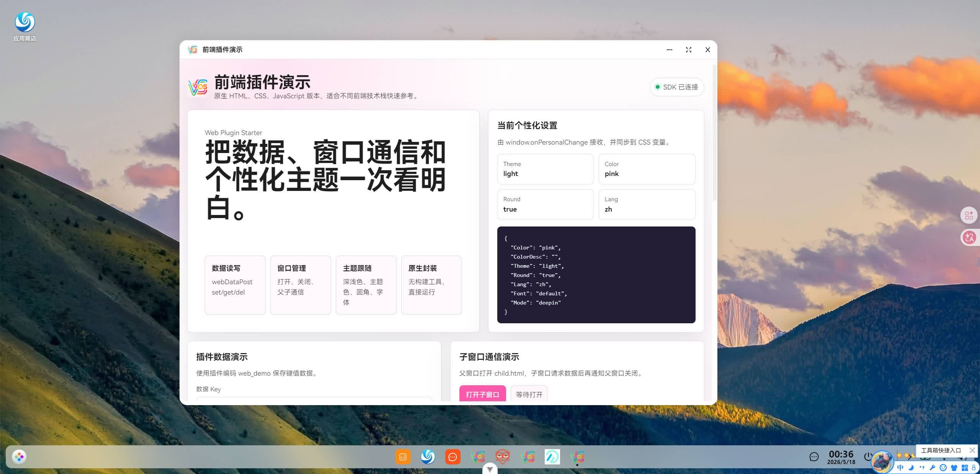Open the message notification tray icon

[814, 457]
